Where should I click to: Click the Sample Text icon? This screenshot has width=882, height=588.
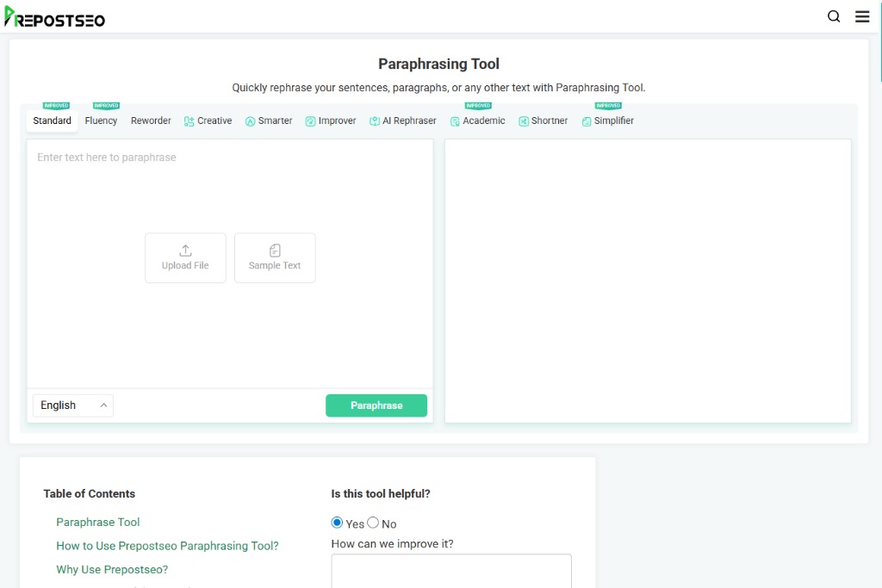click(275, 251)
